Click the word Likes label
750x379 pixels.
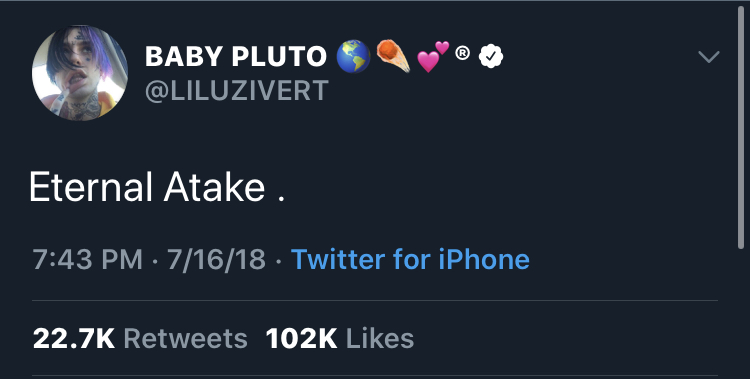click(x=380, y=338)
